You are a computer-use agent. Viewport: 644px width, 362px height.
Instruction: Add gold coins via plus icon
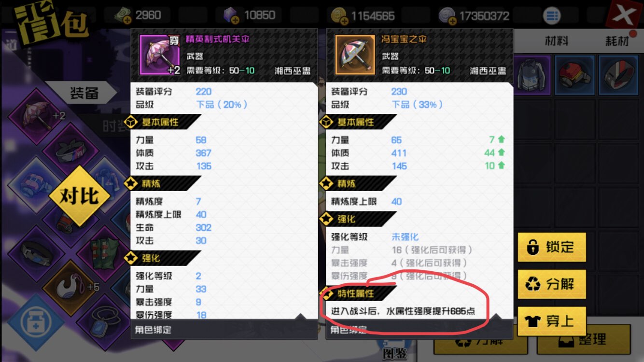344,21
